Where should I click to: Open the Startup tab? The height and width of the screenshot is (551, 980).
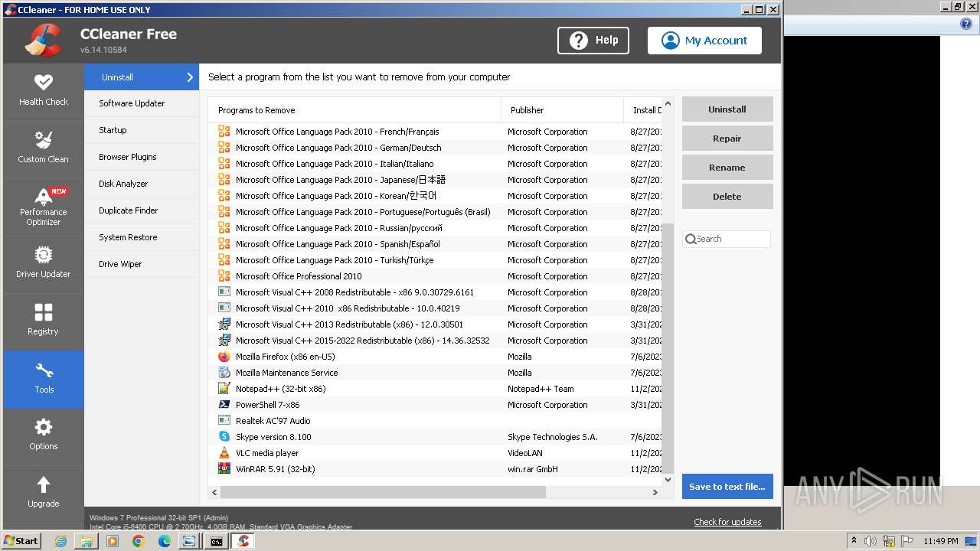point(142,130)
